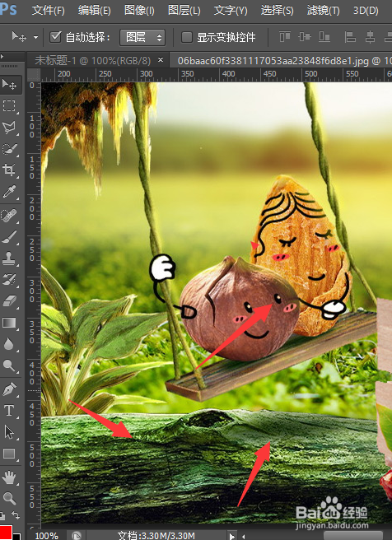392x540 pixels.
Task: Select the History Brush tool
Action: coord(9,279)
